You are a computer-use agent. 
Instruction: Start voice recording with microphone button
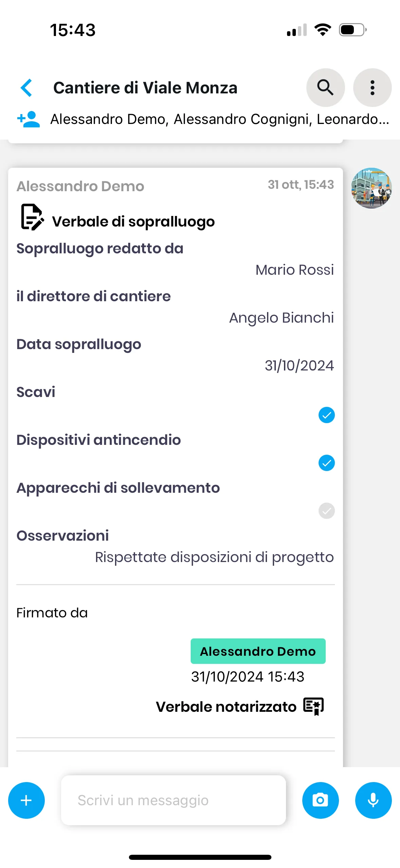coord(373,800)
